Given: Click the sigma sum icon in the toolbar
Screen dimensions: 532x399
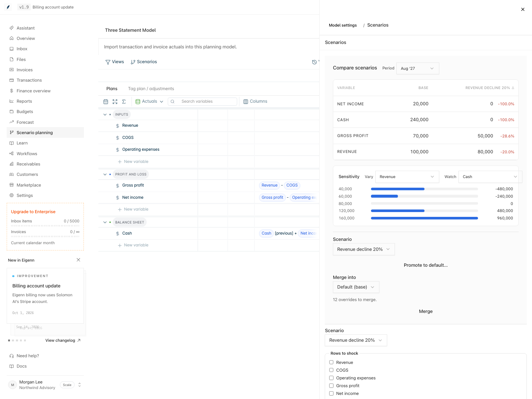Looking at the screenshot, I should [124, 102].
